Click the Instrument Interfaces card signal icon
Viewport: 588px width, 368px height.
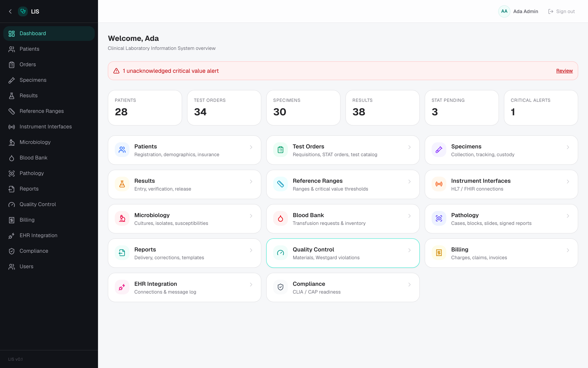(439, 184)
